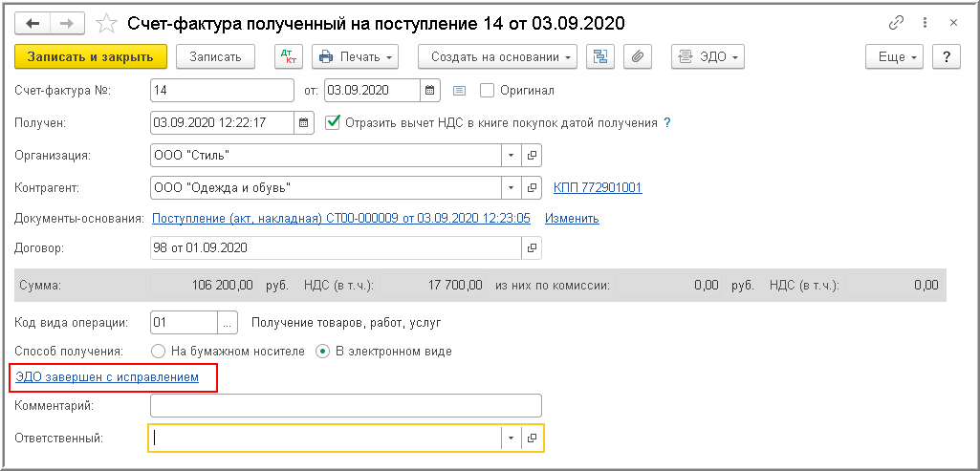Viewport: 980px width, 471px height.
Task: Add document to favorites with star icon
Action: coord(108,22)
